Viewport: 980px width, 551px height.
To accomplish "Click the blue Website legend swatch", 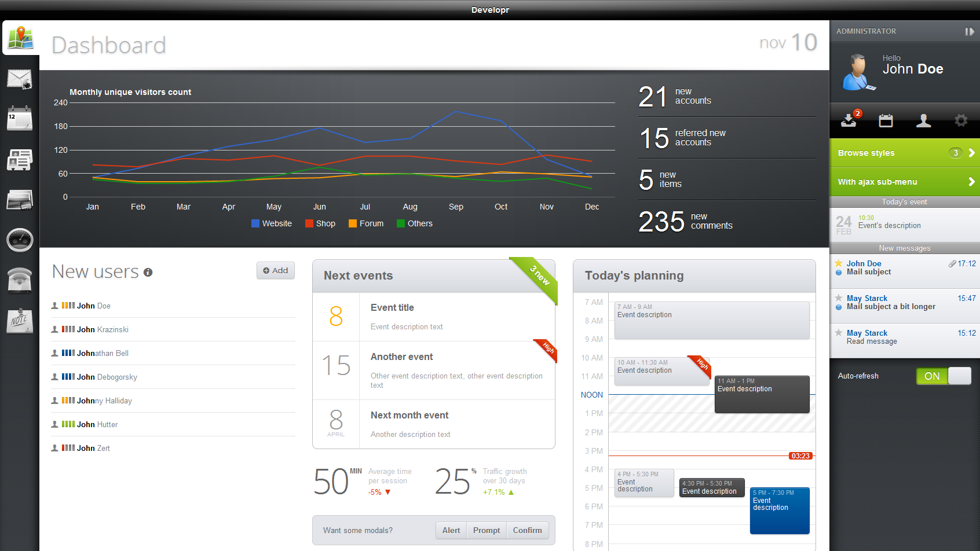I will [x=255, y=223].
